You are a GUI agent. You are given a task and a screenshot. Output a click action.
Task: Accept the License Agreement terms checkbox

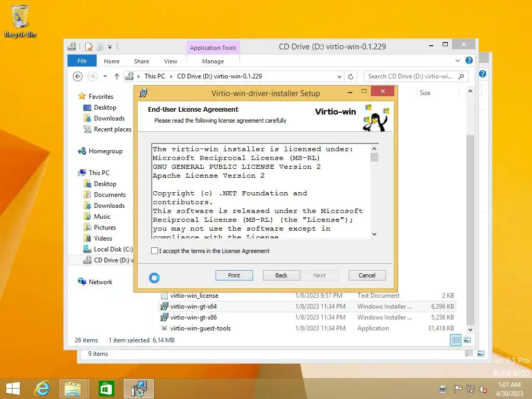point(154,251)
